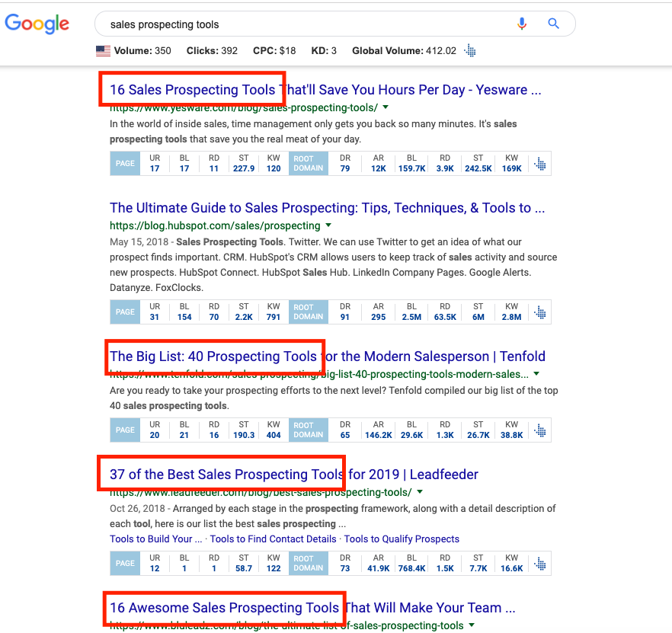Click the blue search magnifier icon
Viewport: 672px width, 633px height.
553,24
